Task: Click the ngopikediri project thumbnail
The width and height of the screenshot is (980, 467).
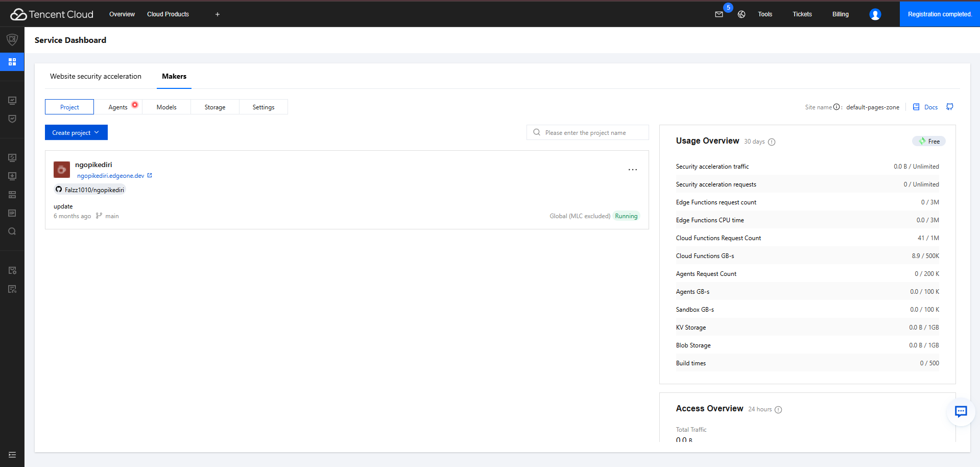Action: coord(62,169)
